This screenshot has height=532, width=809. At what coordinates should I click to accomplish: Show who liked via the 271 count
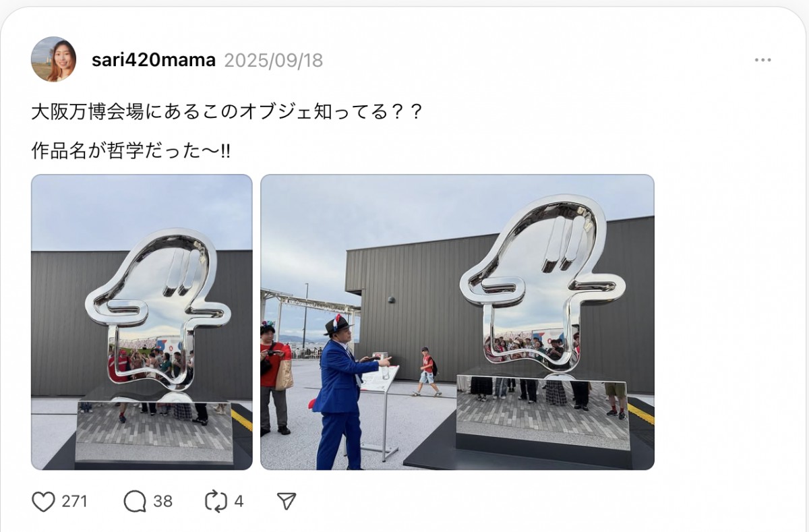[x=74, y=502]
